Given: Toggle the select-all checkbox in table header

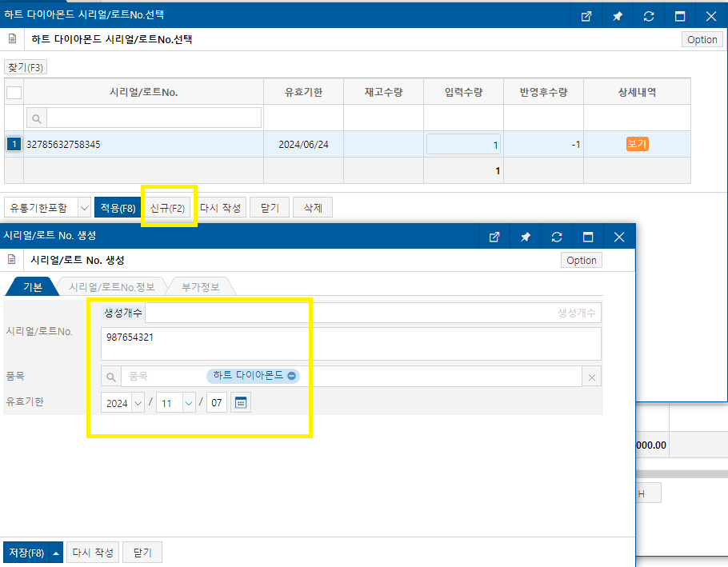Looking at the screenshot, I should click(14, 92).
